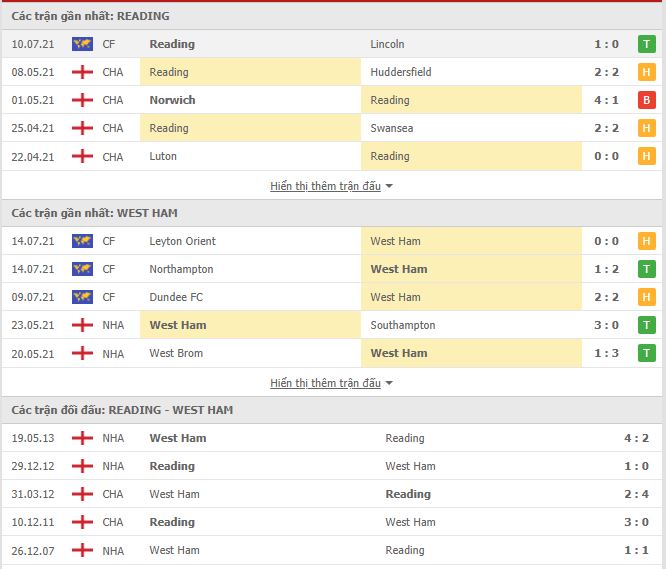
Task: Click CF label in Reading-Lincoln row
Action: [109, 44]
